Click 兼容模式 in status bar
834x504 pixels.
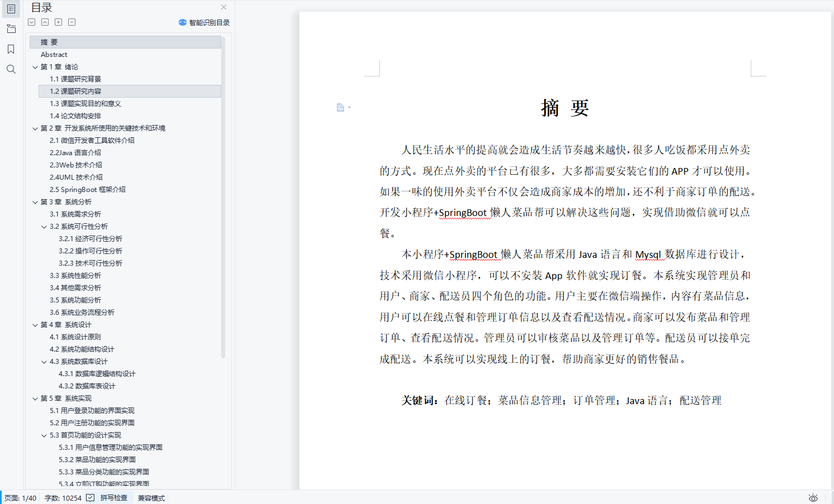151,498
